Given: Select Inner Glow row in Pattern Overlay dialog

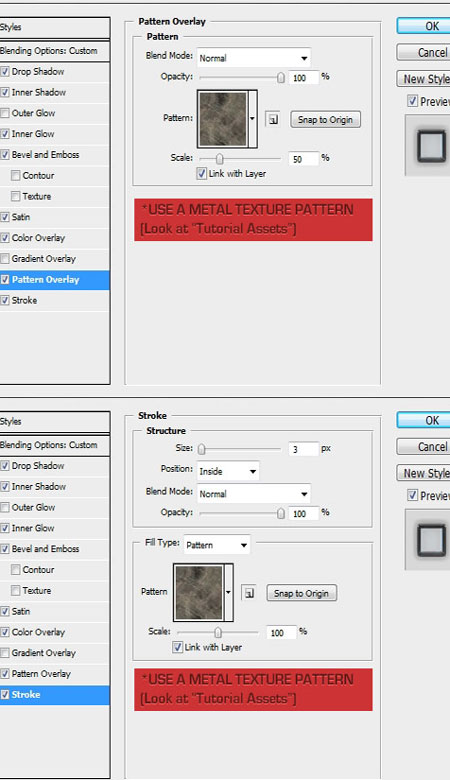Looking at the screenshot, I should coord(54,134).
